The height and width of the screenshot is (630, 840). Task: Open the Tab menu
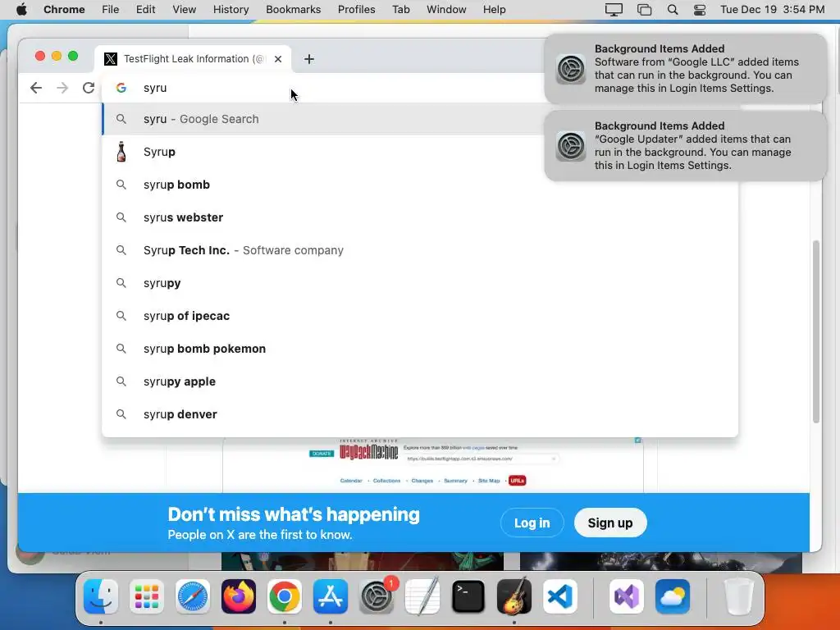click(x=400, y=10)
